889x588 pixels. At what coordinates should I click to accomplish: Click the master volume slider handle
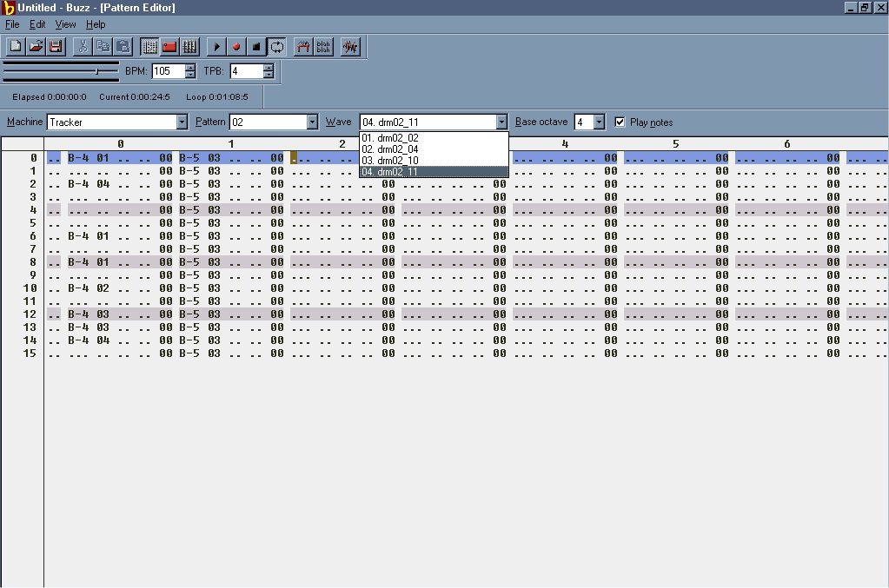pyautogui.click(x=96, y=70)
